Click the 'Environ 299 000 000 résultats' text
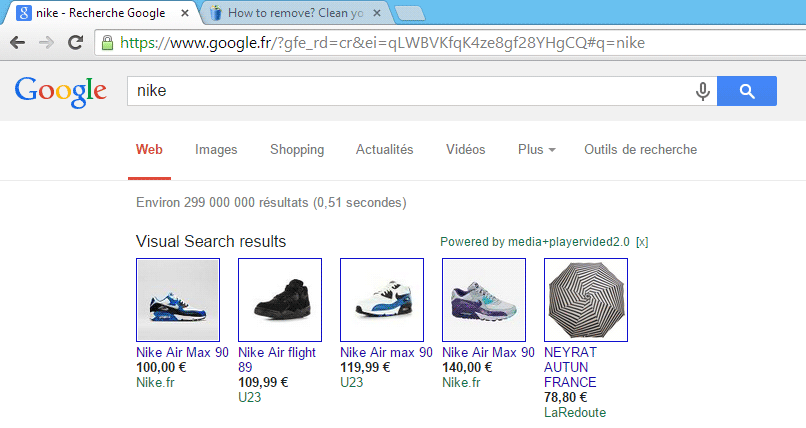Screen dimensions: 806x428 pos(222,202)
